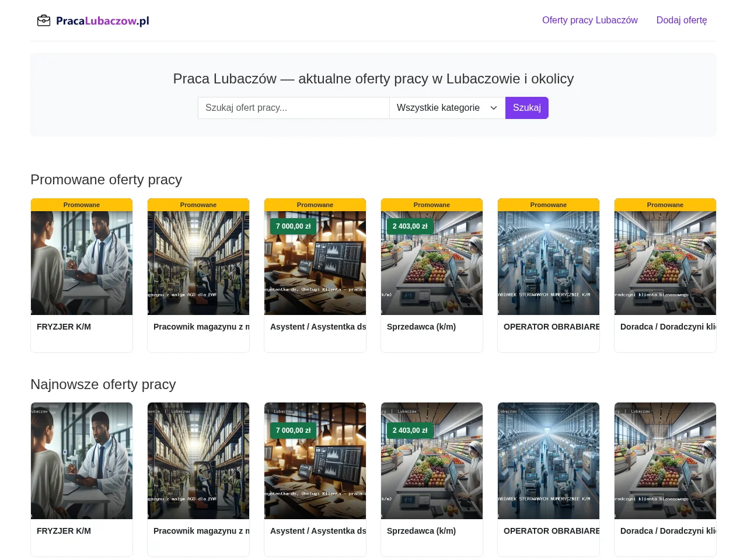Click 2 403,00 zł badge in promoted offers
747x560 pixels.
click(410, 226)
